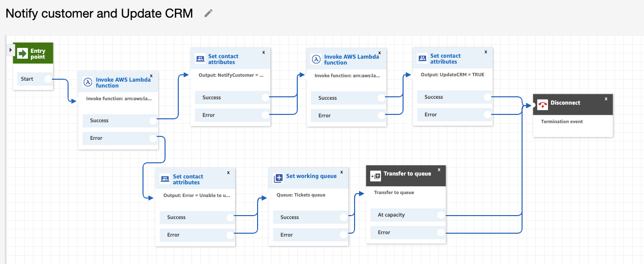Click the Start output connector circle
The image size is (644, 264).
(x=48, y=79)
